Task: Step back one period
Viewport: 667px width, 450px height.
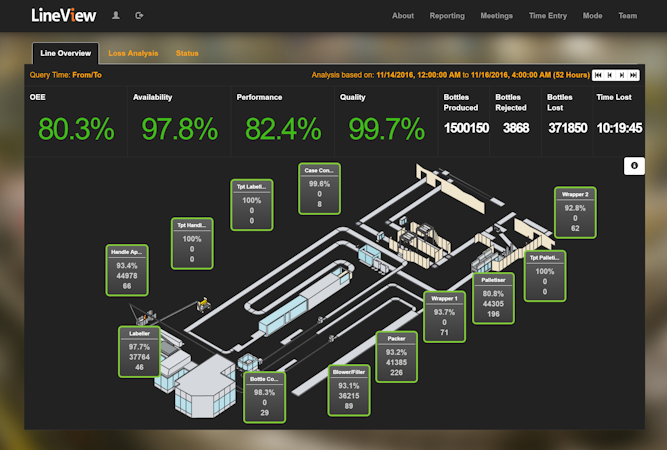Action: (x=610, y=75)
